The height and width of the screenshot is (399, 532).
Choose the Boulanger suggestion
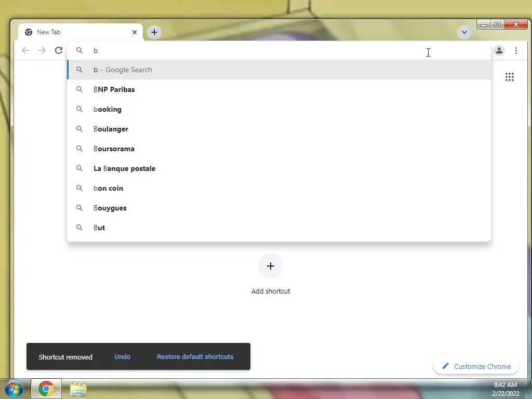(x=279, y=129)
